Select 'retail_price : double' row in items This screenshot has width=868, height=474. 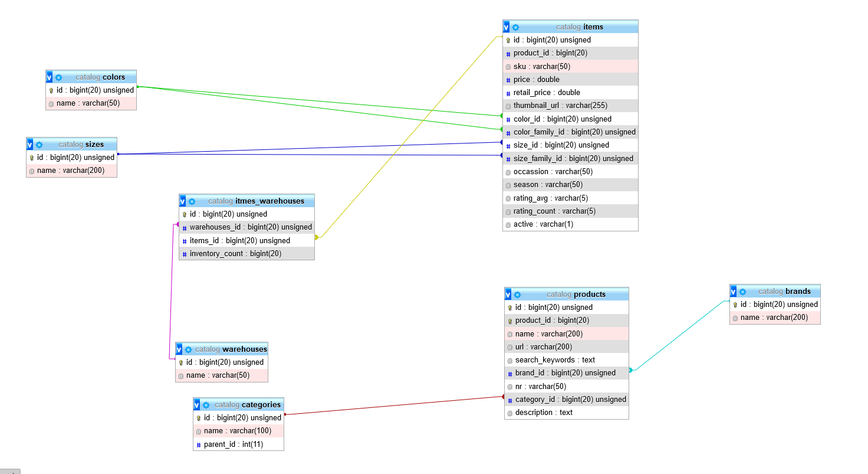coord(570,93)
